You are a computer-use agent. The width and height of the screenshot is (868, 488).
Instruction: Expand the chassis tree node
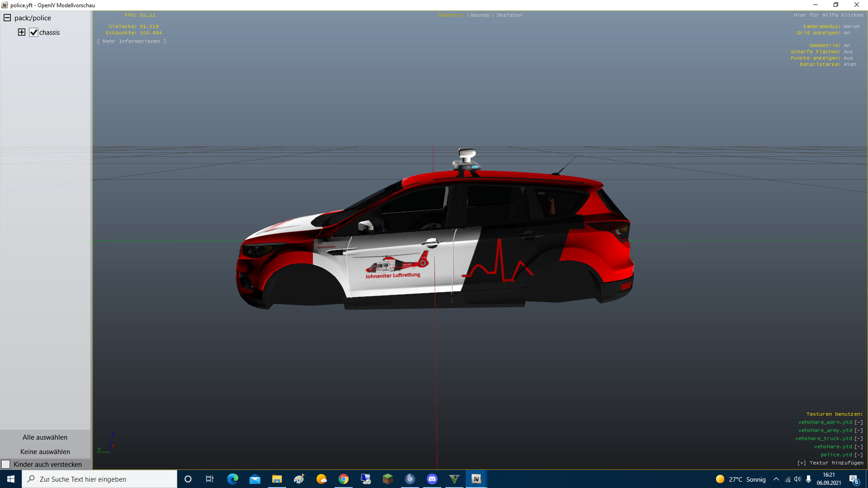click(x=22, y=32)
